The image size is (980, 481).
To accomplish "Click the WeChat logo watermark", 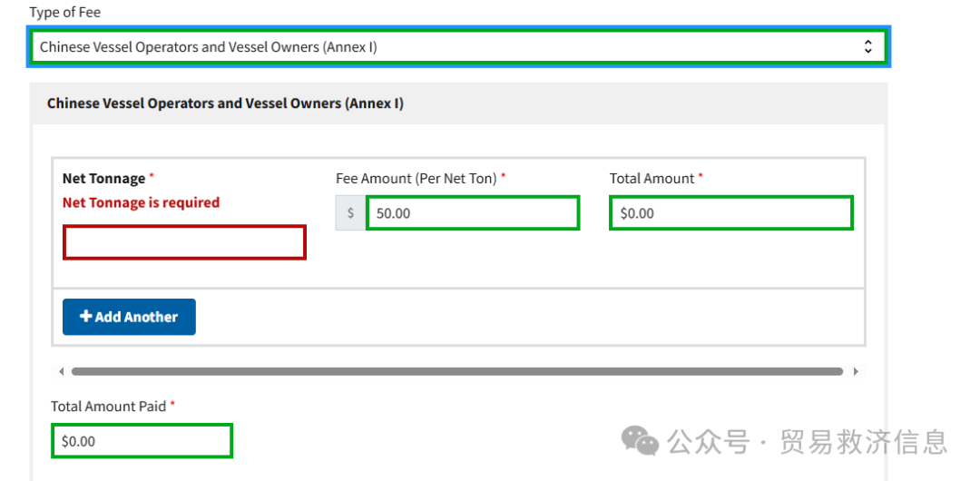I will pyautogui.click(x=640, y=441).
